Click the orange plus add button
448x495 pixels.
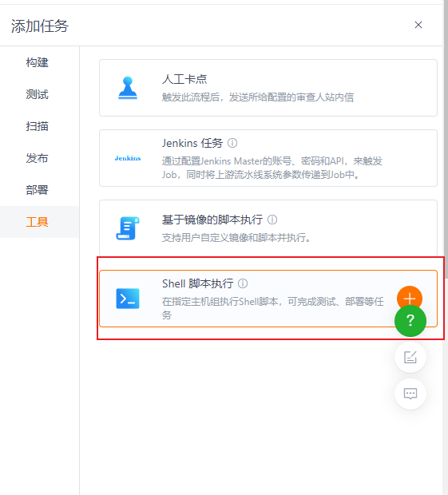pyautogui.click(x=410, y=297)
